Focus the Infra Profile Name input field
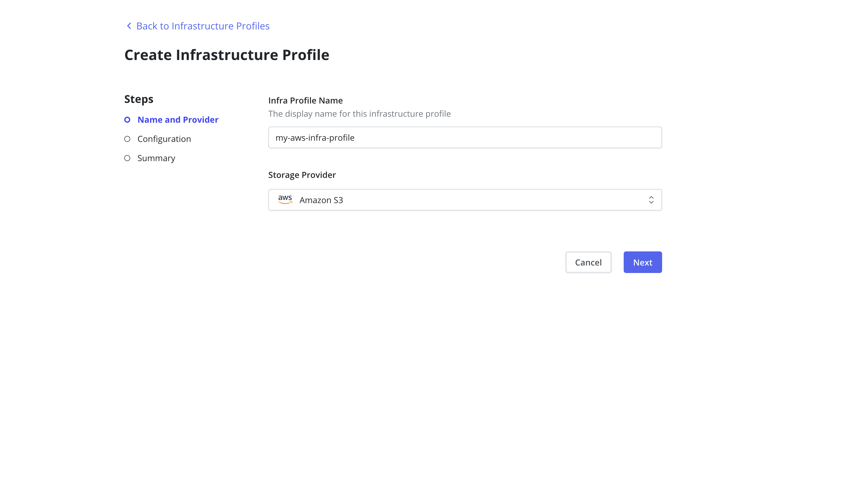The width and height of the screenshot is (862, 504). (x=465, y=137)
